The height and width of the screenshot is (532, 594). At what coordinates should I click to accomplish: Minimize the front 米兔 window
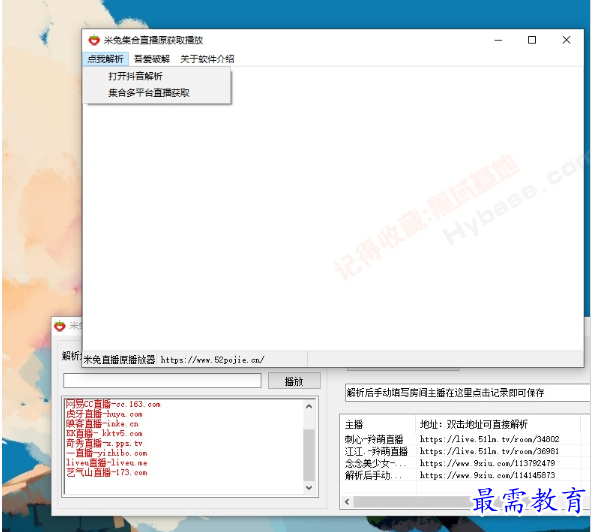(x=498, y=40)
